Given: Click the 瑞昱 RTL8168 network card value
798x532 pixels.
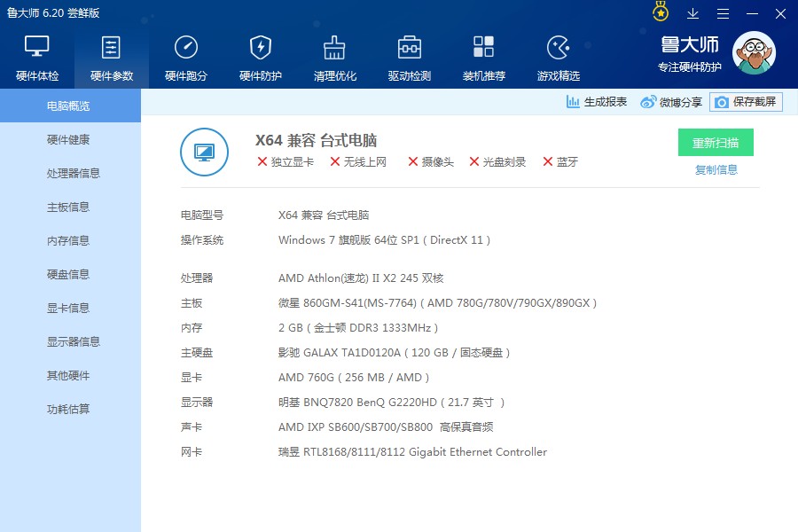Looking at the screenshot, I should coord(412,452).
